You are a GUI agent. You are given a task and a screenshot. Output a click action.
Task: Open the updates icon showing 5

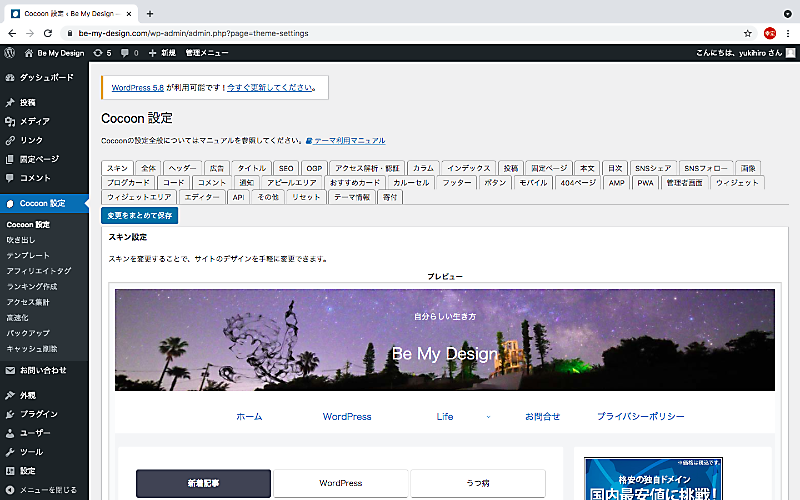pyautogui.click(x=102, y=52)
